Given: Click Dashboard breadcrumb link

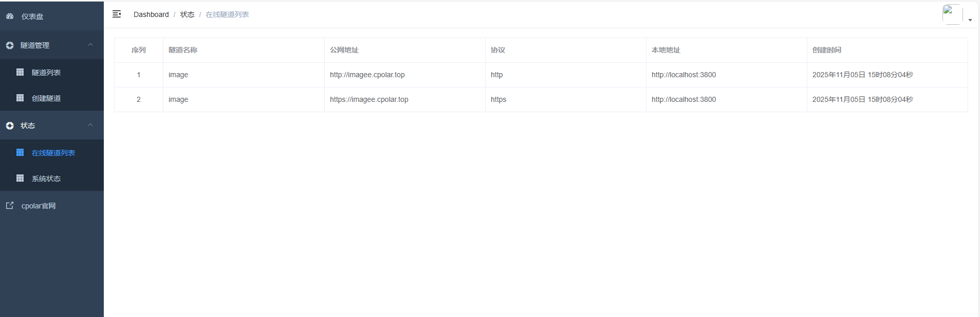Looking at the screenshot, I should click(x=151, y=14).
